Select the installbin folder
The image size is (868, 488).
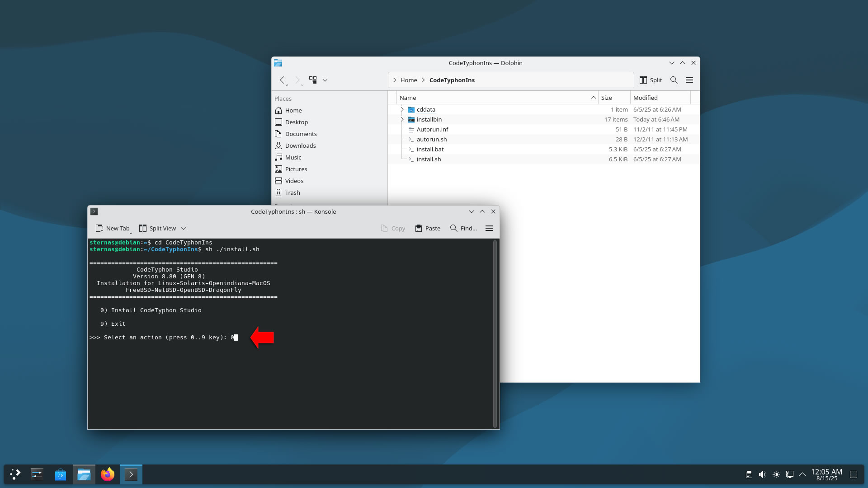click(x=429, y=119)
